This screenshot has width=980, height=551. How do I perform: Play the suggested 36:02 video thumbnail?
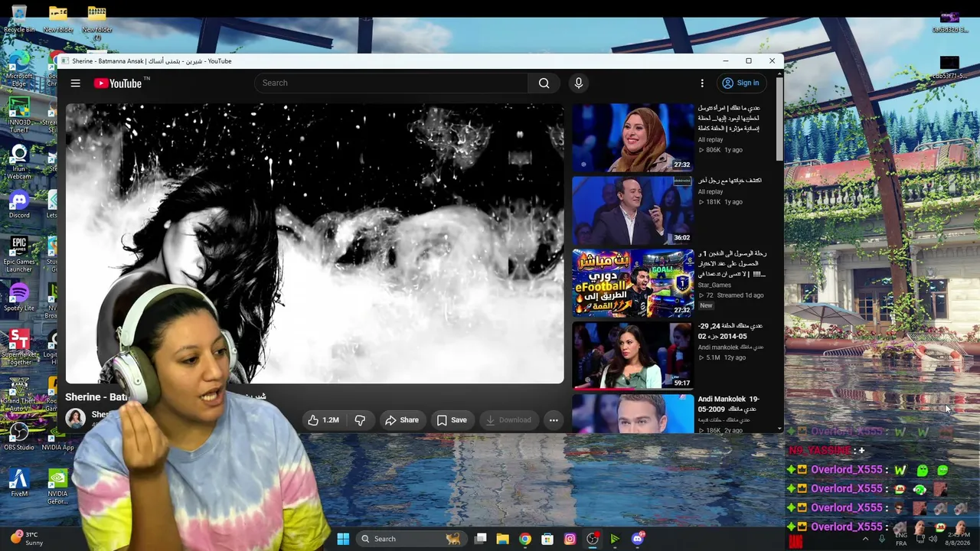click(632, 210)
